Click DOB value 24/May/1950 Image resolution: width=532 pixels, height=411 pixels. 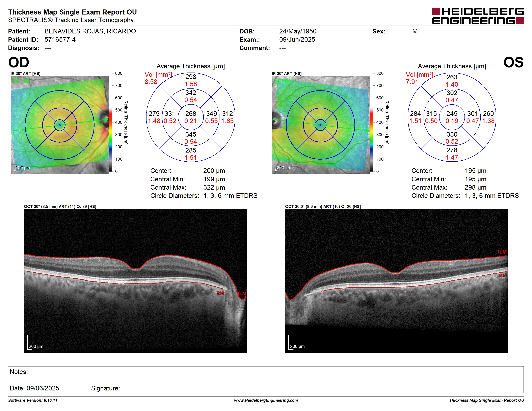click(298, 31)
